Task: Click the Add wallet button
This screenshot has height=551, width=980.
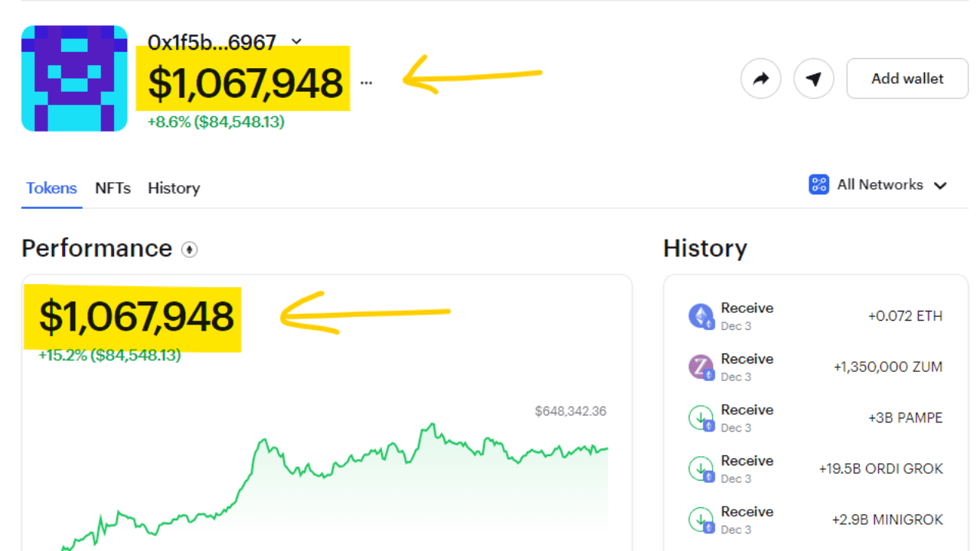Action: [x=907, y=79]
